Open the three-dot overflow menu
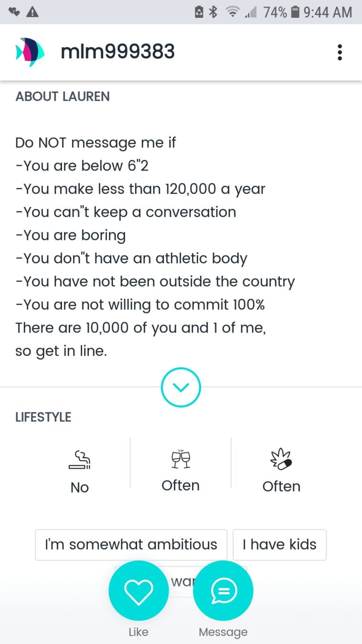This screenshot has width=362, height=644. pyautogui.click(x=340, y=52)
